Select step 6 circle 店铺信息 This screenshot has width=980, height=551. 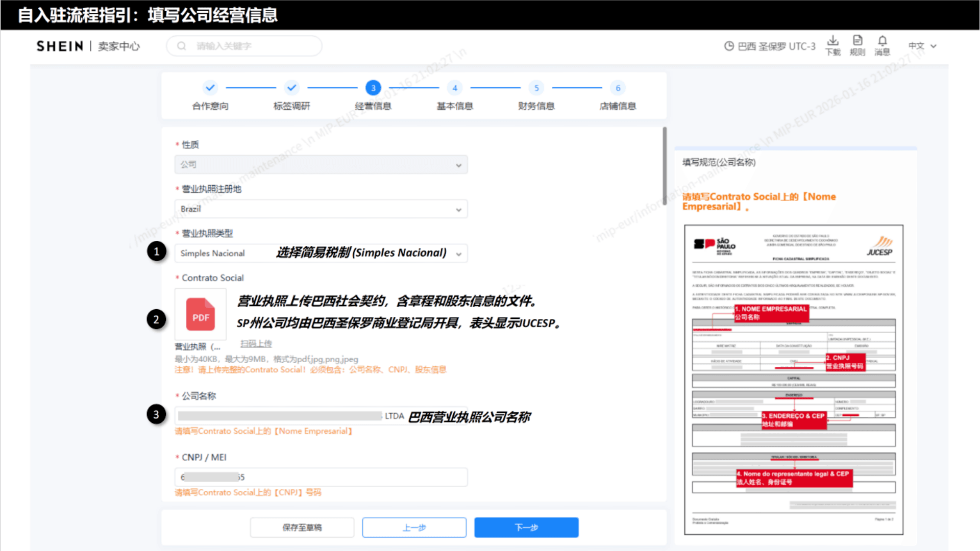(618, 88)
